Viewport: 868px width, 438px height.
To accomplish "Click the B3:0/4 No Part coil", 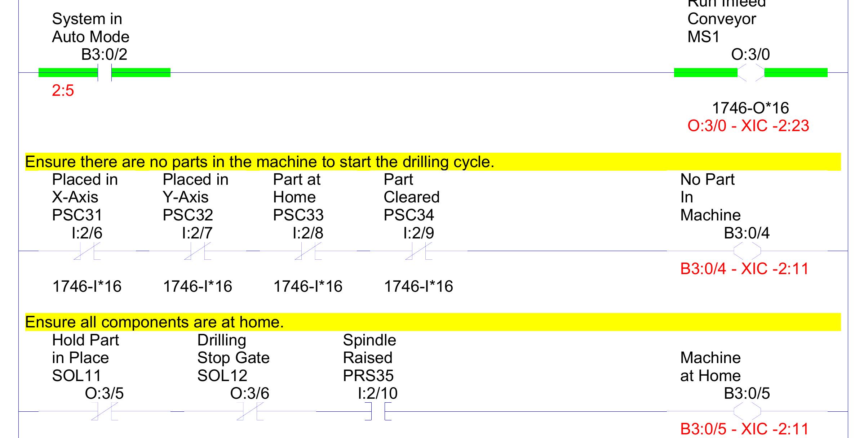I will tap(747, 251).
